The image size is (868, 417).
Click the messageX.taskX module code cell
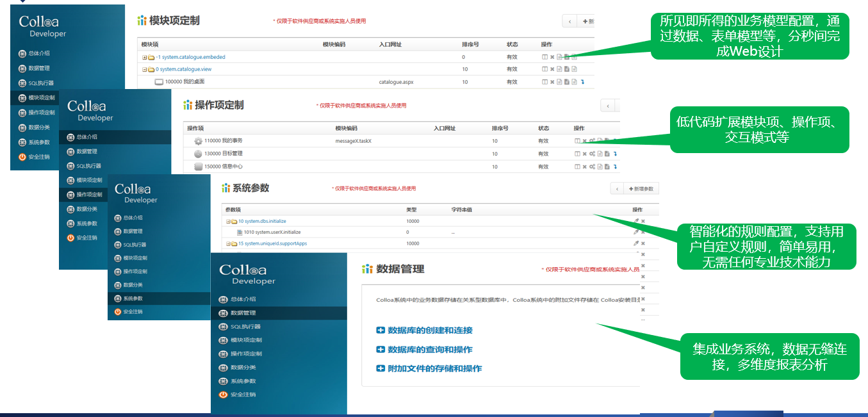[x=354, y=140]
